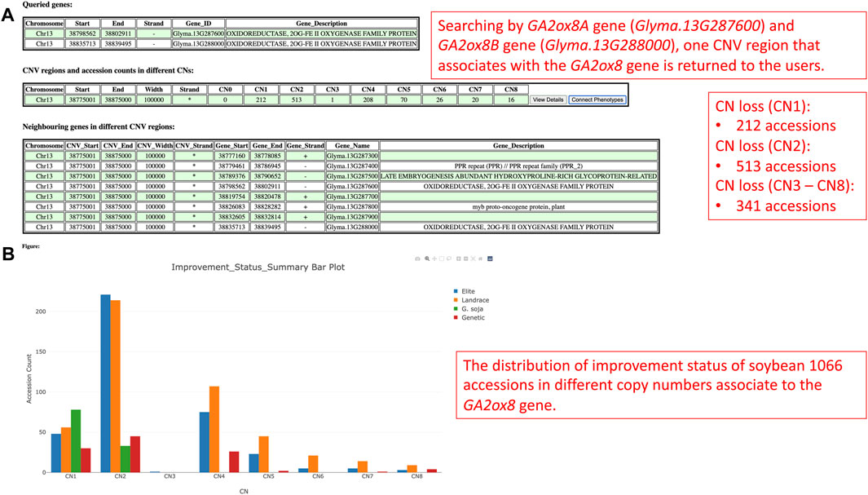Select the orange Landrace bar for CN2

point(115,387)
